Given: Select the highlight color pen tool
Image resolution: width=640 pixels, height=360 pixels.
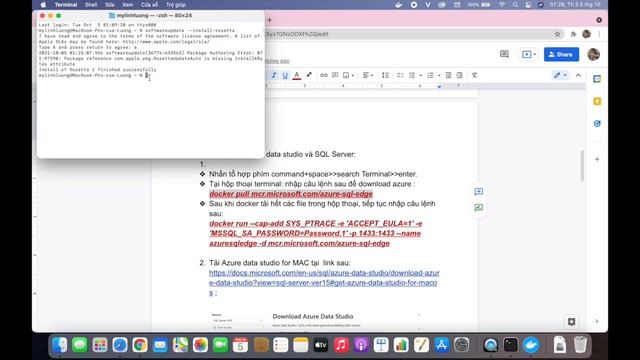Looking at the screenshot, I should [309, 75].
